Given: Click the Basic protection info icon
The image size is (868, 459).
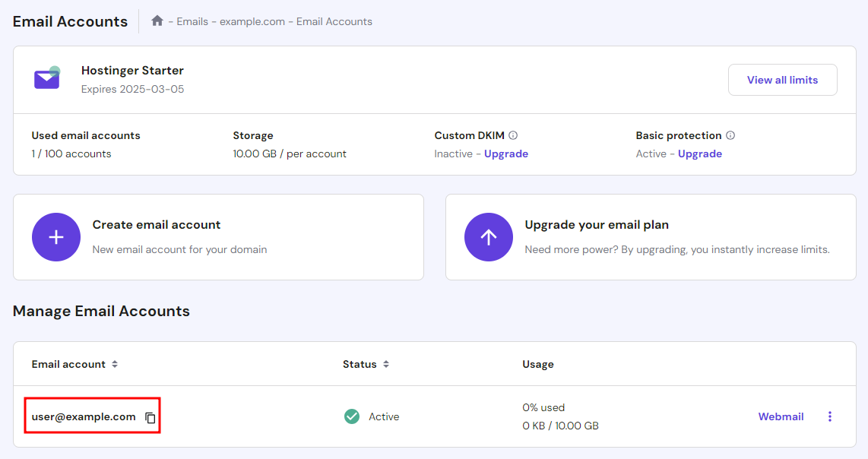Looking at the screenshot, I should pos(730,135).
